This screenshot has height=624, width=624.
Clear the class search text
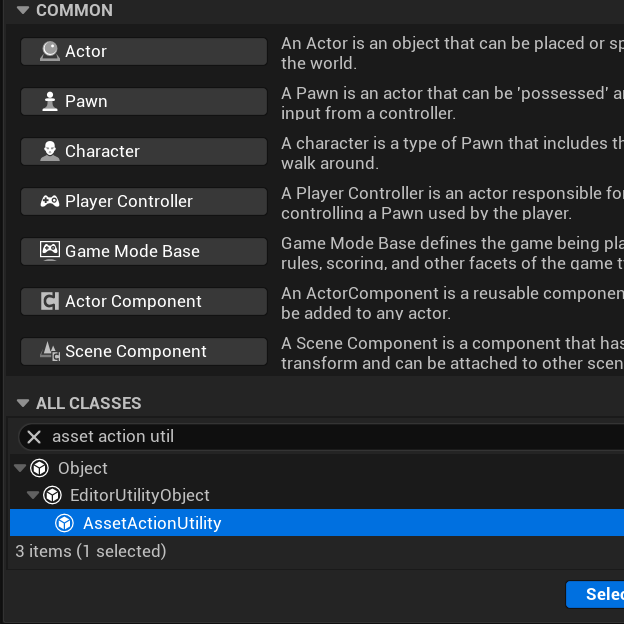coord(34,437)
